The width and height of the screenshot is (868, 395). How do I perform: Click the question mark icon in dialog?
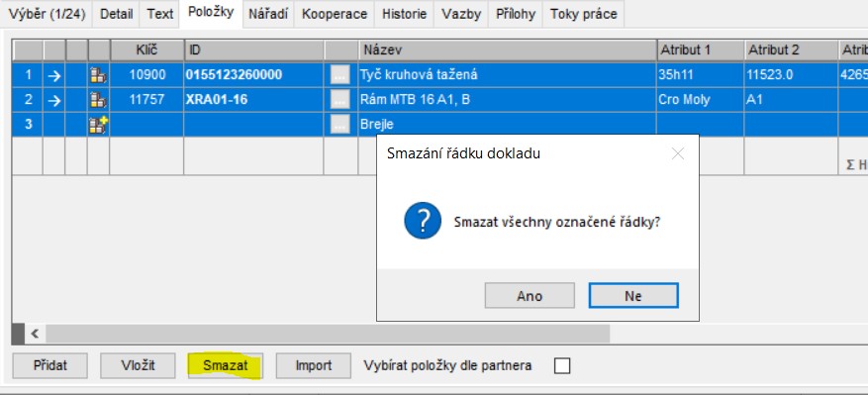[x=423, y=221]
